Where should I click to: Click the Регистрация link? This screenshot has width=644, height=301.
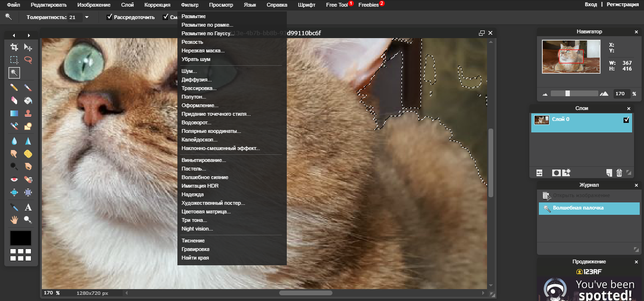click(623, 4)
